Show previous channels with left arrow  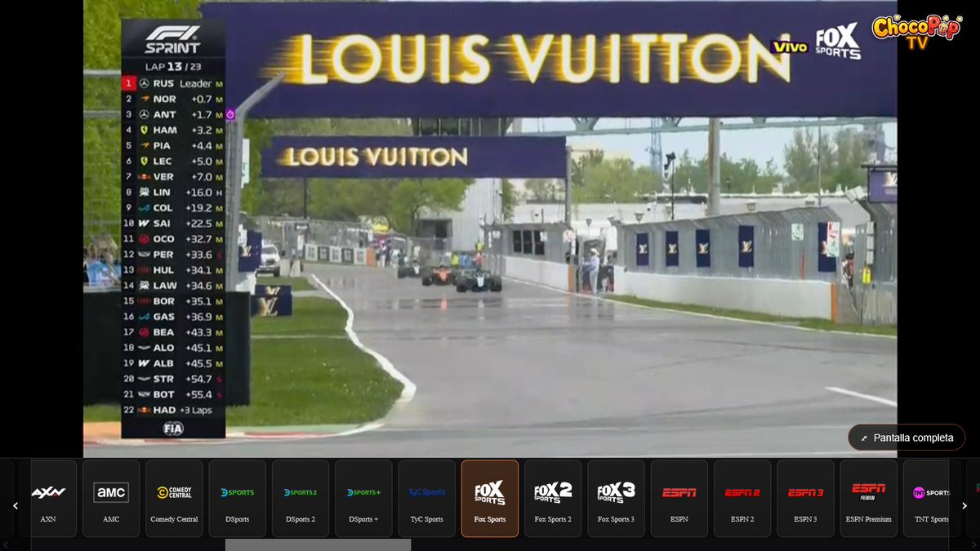click(x=15, y=506)
